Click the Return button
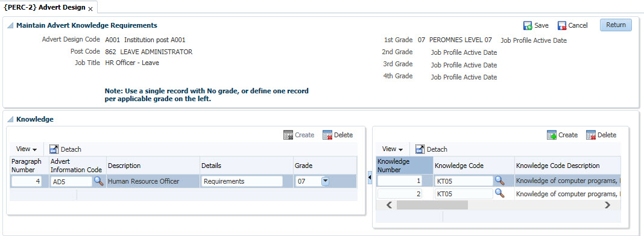This screenshot has height=236, width=644. click(x=616, y=25)
